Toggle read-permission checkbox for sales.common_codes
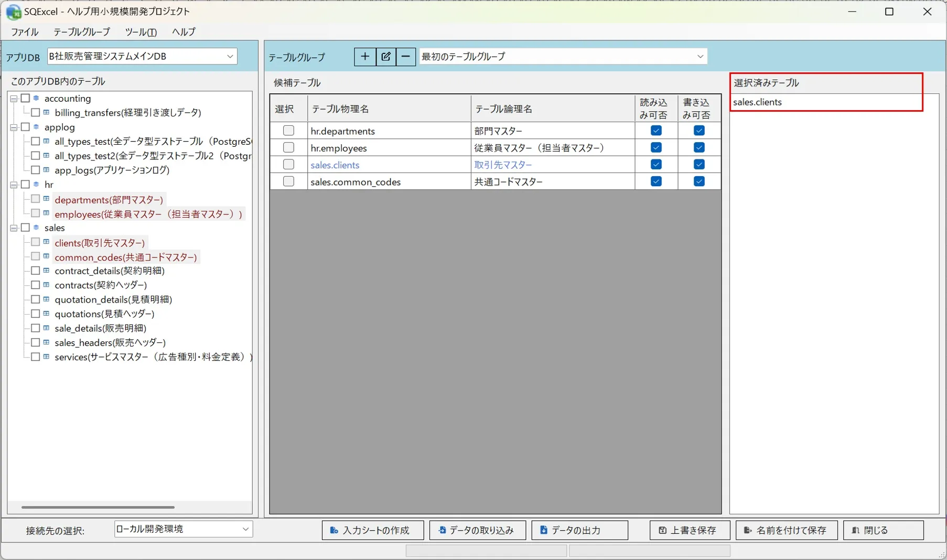The height and width of the screenshot is (560, 947). click(x=656, y=181)
